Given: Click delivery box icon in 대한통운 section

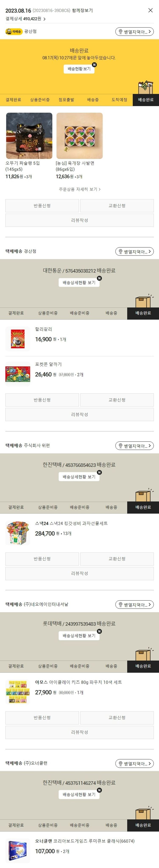Looking at the screenshot, I should coord(144,301).
